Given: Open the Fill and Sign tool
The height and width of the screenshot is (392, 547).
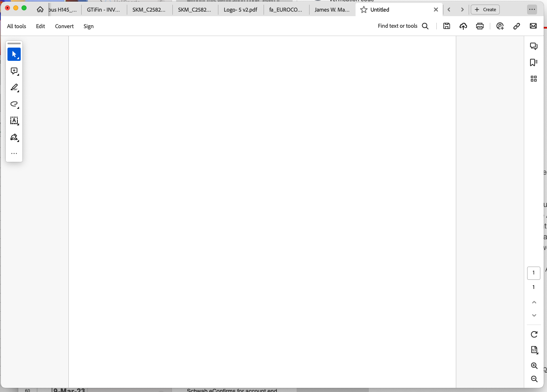Looking at the screenshot, I should point(14,137).
